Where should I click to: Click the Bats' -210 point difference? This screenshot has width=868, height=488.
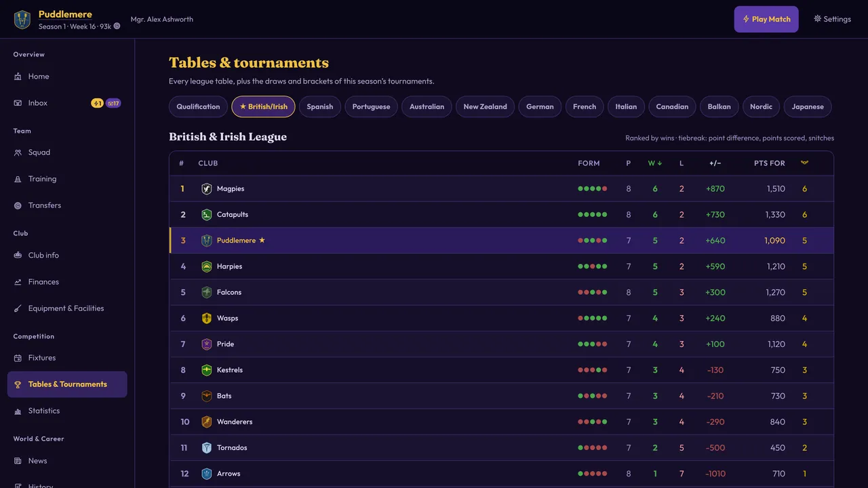715,396
